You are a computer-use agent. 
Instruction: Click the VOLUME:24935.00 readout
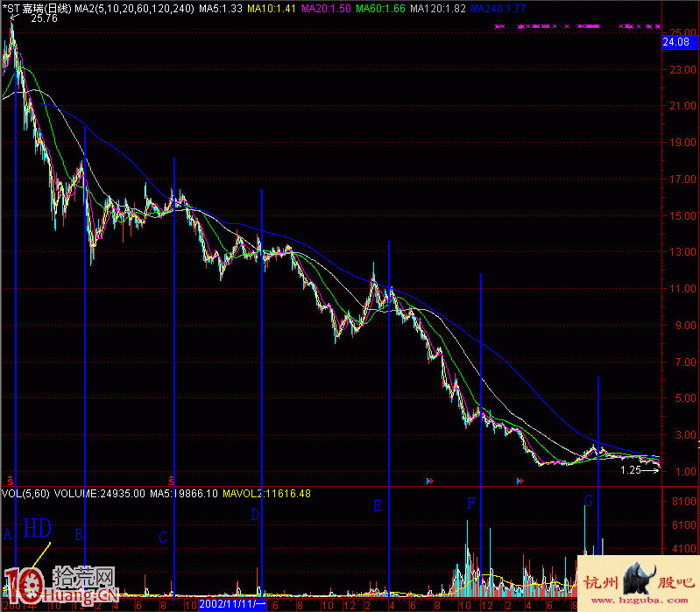100,493
